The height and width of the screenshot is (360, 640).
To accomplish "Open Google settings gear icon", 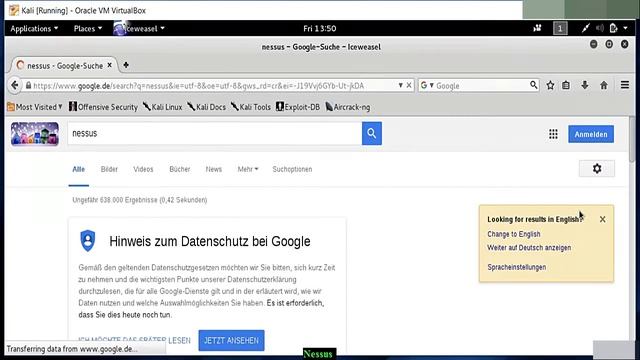I will 597,169.
